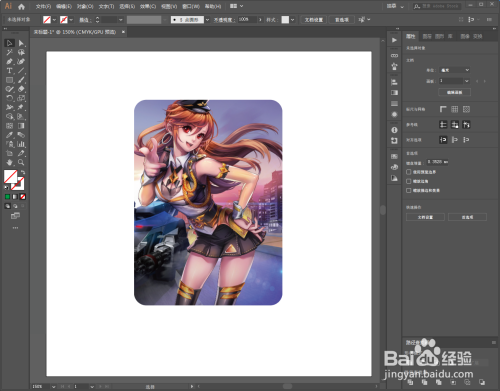Toggle transparency grid icon in Properties
This screenshot has height=391, width=500.
click(466, 109)
